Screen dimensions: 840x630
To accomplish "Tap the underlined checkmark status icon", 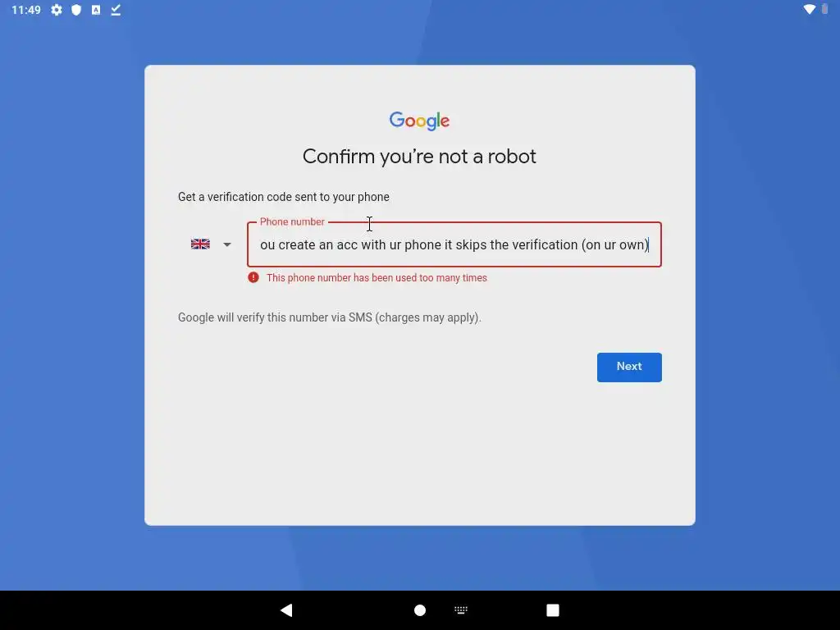I will 116,10.
